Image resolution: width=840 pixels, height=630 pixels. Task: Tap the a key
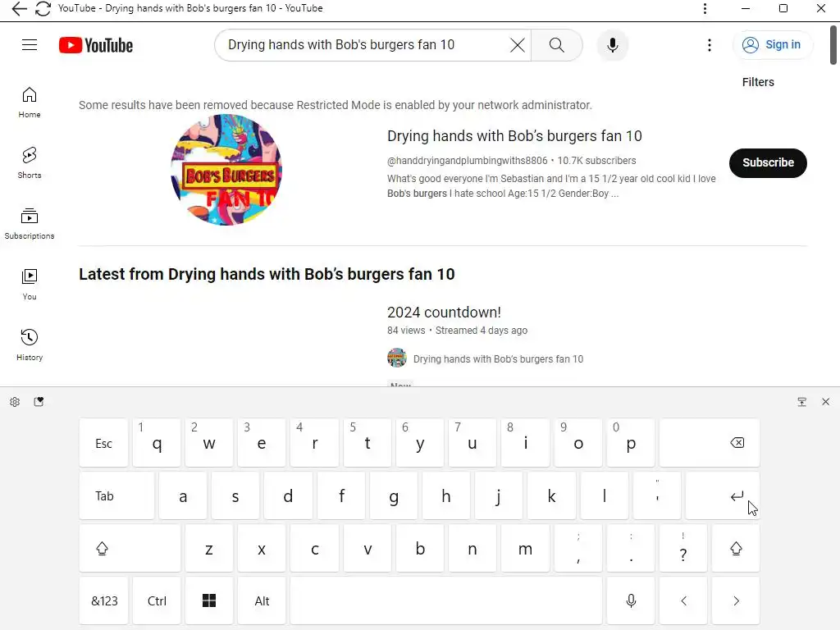click(x=183, y=495)
